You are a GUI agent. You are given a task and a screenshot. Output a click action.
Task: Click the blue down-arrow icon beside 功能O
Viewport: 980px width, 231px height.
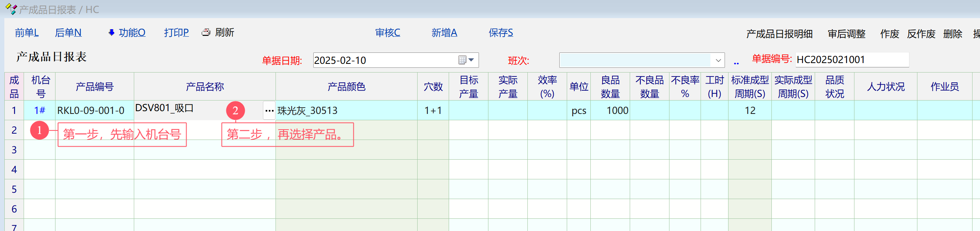[111, 33]
